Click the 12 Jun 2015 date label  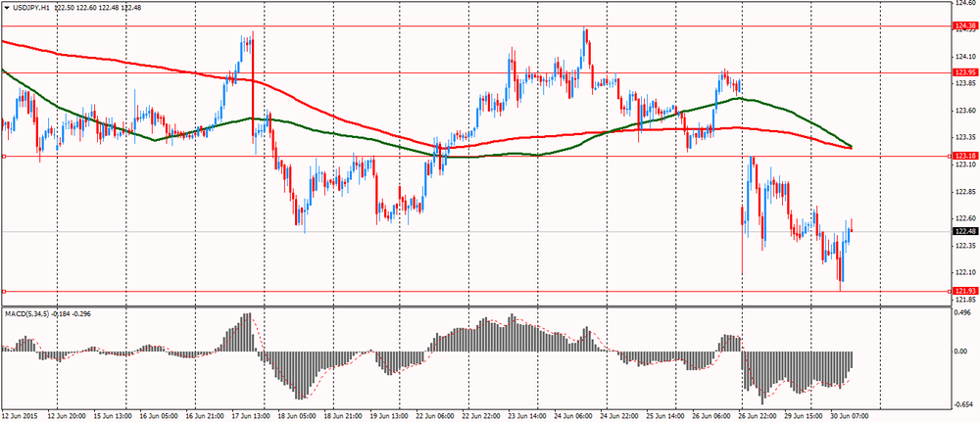18,415
